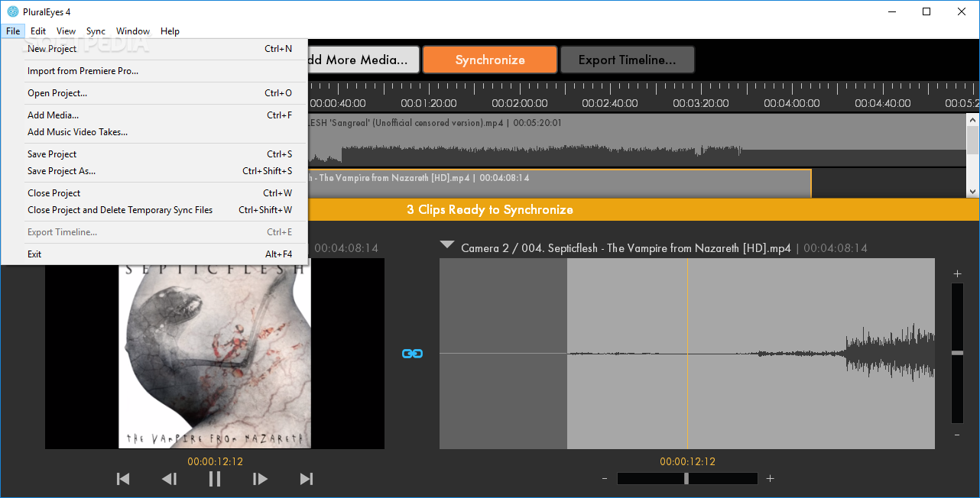980x498 pixels.
Task: Click the video timecode 00:00:12:12 under the preview
Action: (x=215, y=461)
